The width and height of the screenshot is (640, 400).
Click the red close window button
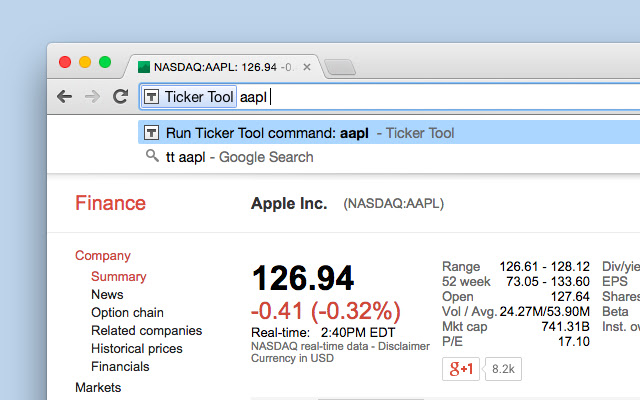(65, 62)
